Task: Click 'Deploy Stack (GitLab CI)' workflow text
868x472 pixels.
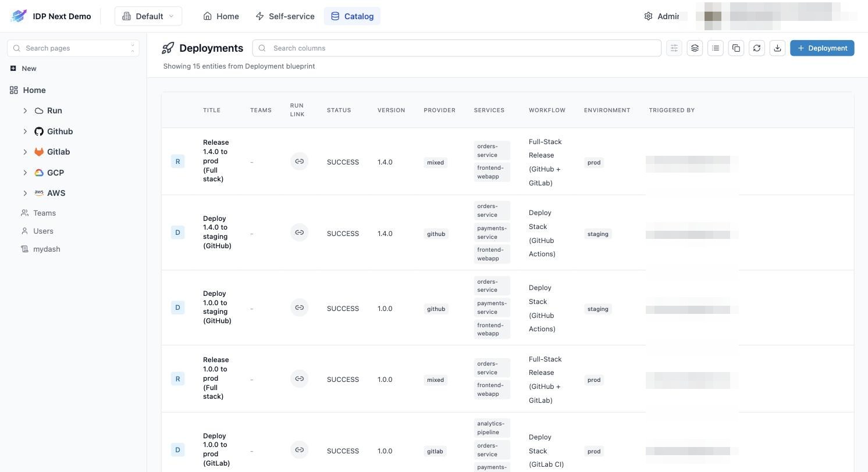Action: point(546,450)
